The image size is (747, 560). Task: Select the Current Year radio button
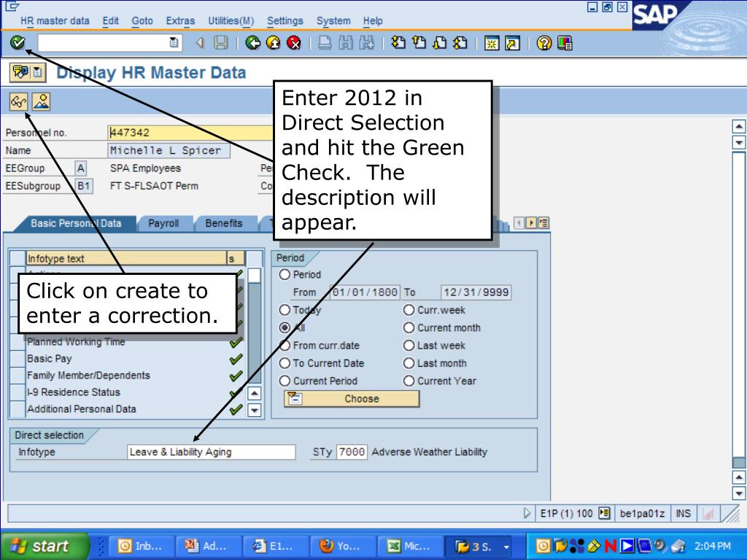tap(409, 381)
